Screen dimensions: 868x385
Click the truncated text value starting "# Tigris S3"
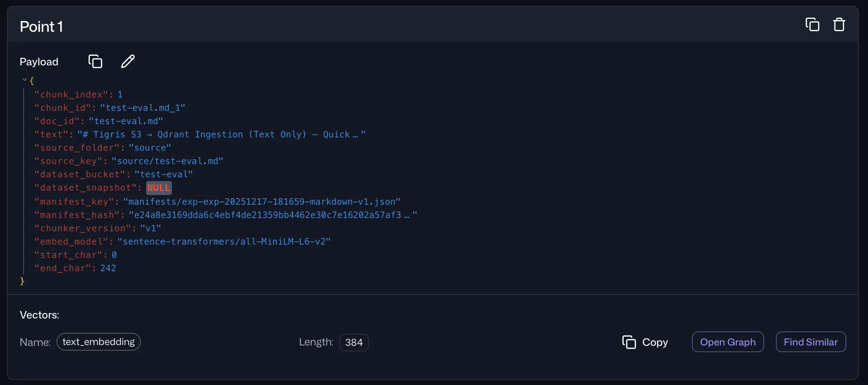(221, 134)
